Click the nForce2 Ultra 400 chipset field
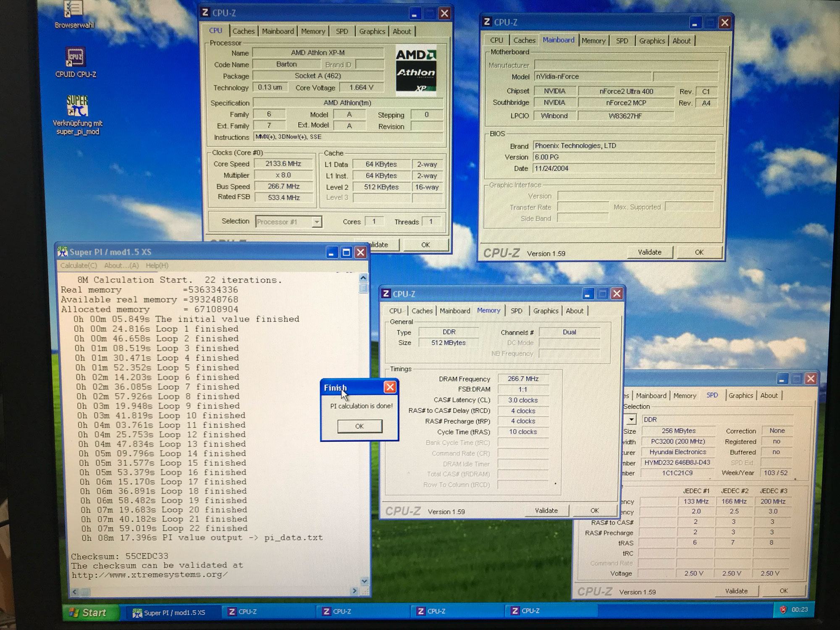The image size is (840, 630). pyautogui.click(x=626, y=91)
